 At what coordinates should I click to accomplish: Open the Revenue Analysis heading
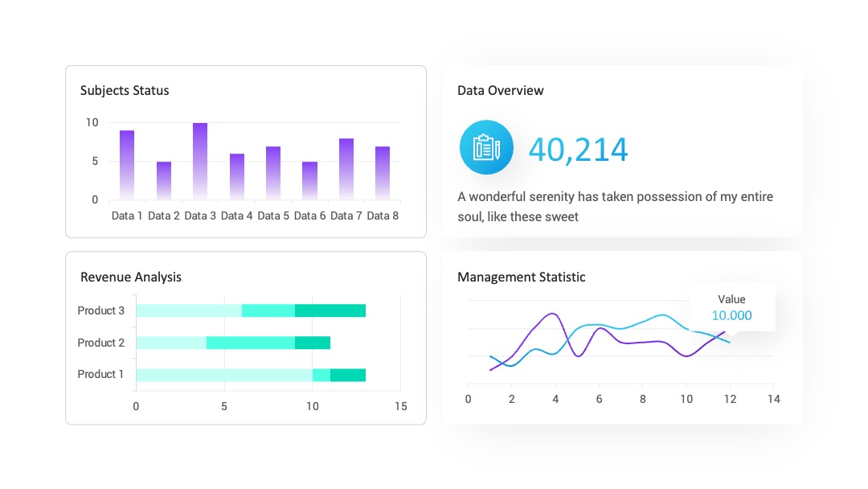131,277
